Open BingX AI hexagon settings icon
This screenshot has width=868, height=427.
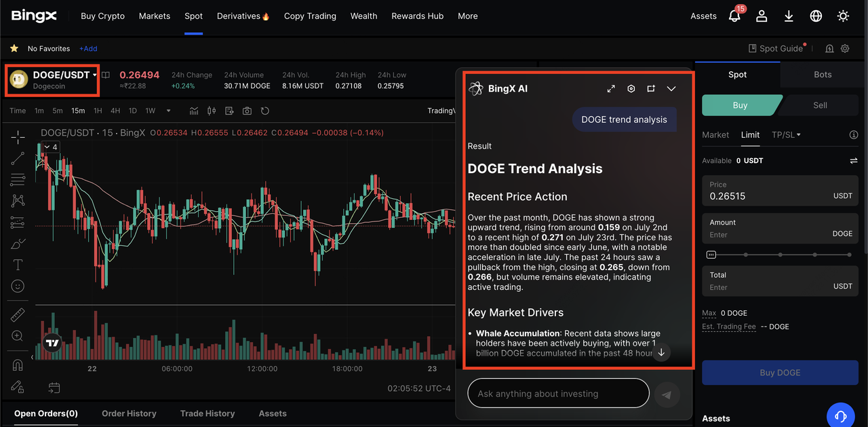point(631,89)
